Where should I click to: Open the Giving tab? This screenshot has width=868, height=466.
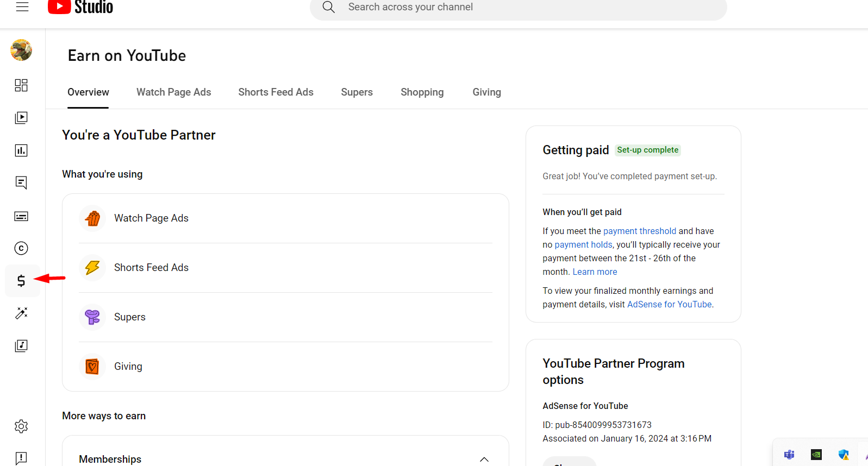point(487,92)
